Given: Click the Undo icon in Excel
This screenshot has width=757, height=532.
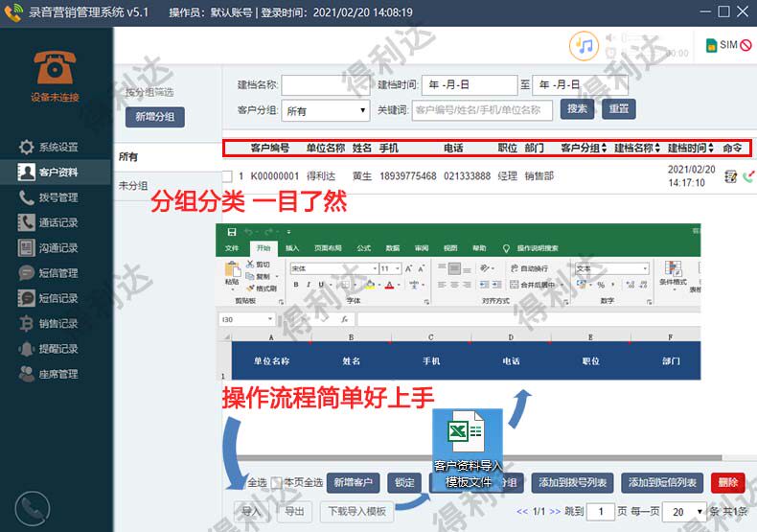Looking at the screenshot, I should [x=248, y=232].
